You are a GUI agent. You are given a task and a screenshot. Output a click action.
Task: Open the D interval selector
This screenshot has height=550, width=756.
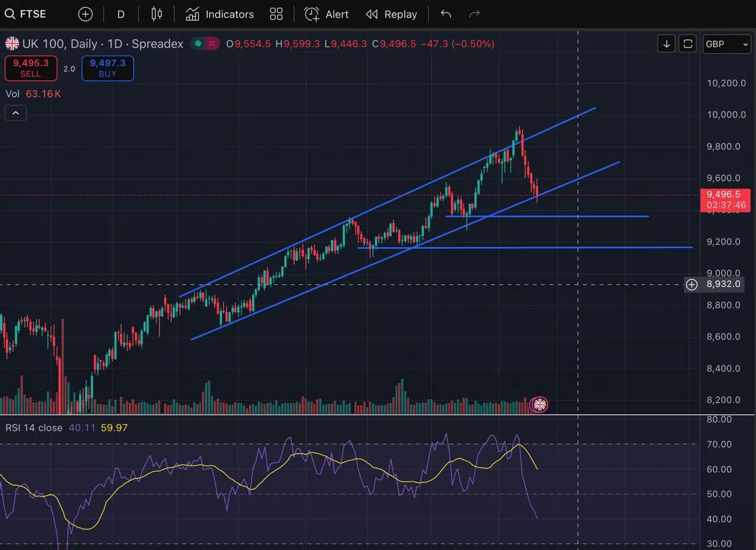[x=120, y=14]
